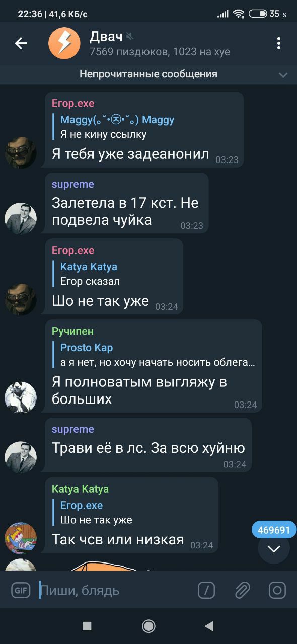Open supreme's avatar next to "Залетела в 17 кст"

21,218
